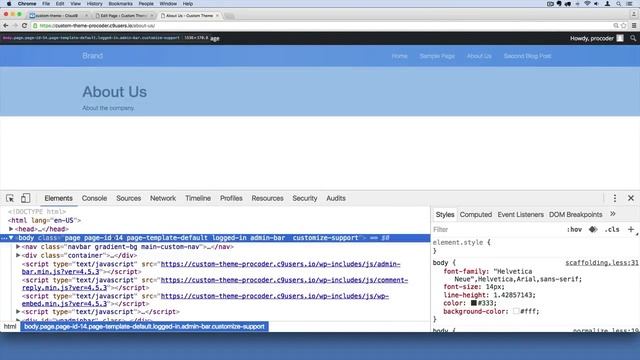The height and width of the screenshot is (360, 640).
Task: Click the diamond animation icon in Styles toolbar
Action: click(593, 229)
